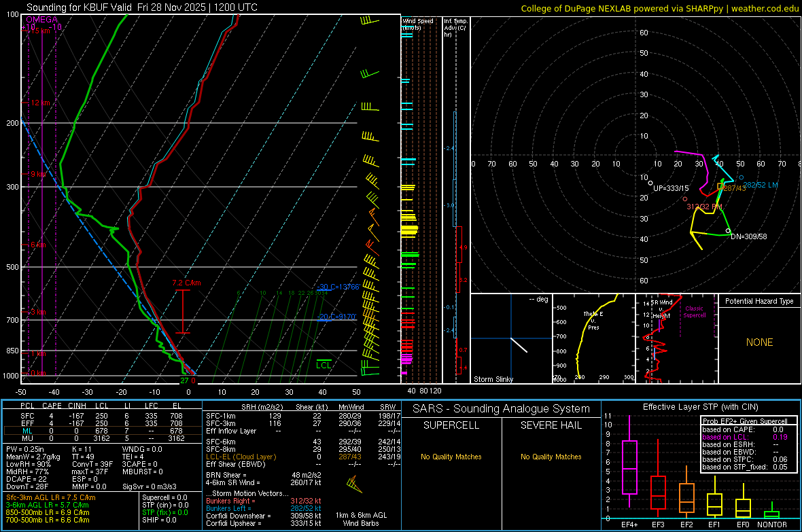This screenshot has width=802, height=532.
Task: Click the 312/32 RM storm motion label
Action: (704, 207)
